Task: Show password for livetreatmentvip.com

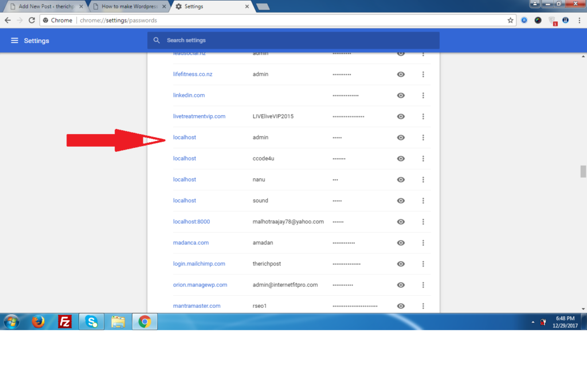Action: point(401,116)
